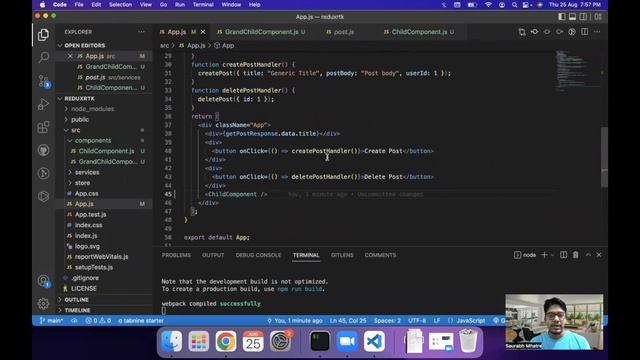Screen dimensions: 640x360
Task: Open the Selection menu in menu bar
Action: (x=120, y=5)
